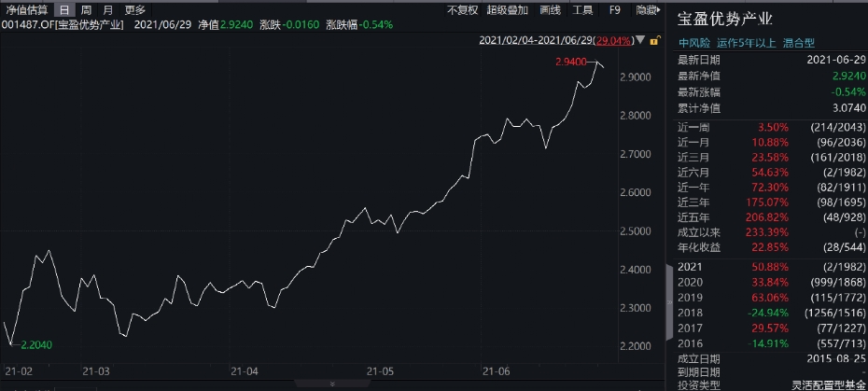
Task: Click the 21-04 date axis label
Action: (x=245, y=371)
